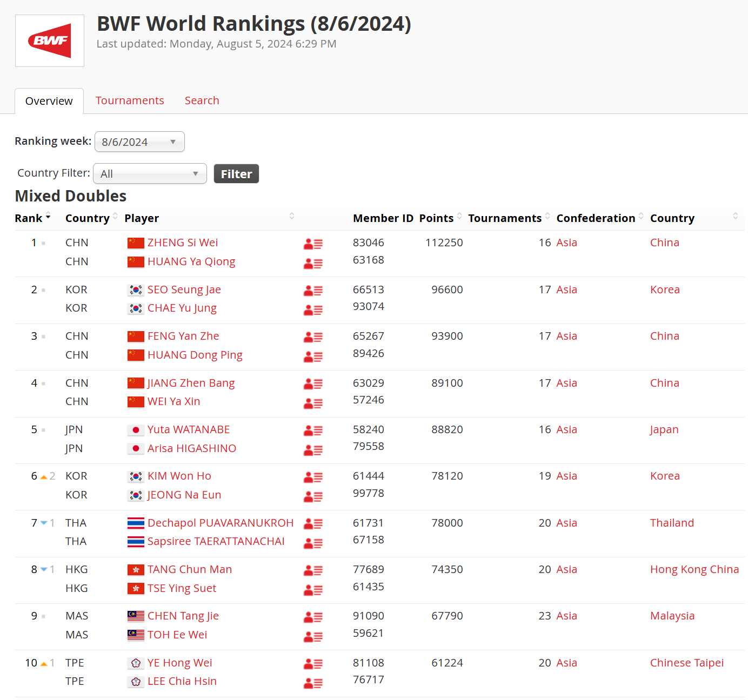Viewport: 748px width, 700px height.
Task: Open KIM Won Ho player link
Action: pyautogui.click(x=179, y=476)
